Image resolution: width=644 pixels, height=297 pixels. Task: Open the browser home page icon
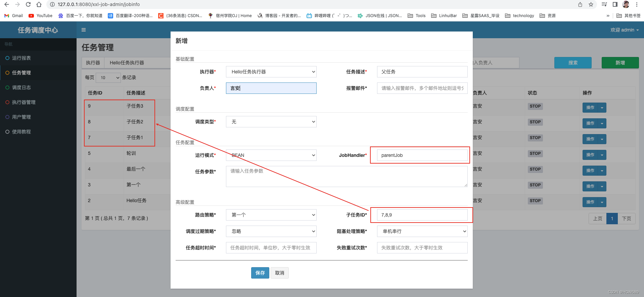pos(39,4)
